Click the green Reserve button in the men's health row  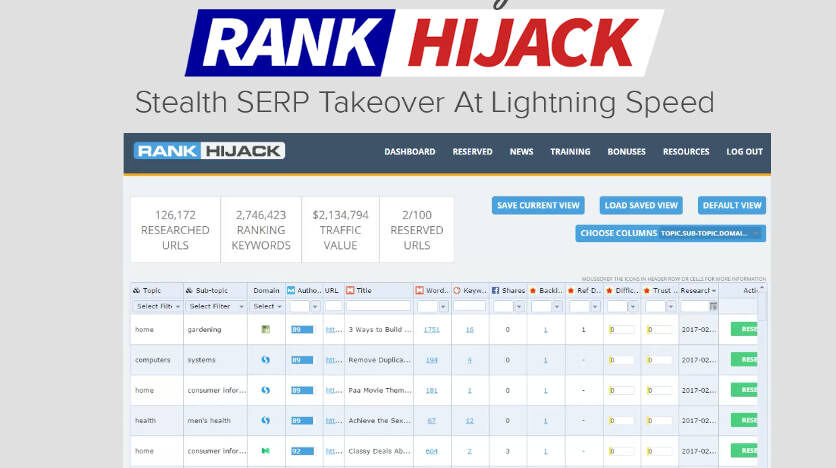744,420
